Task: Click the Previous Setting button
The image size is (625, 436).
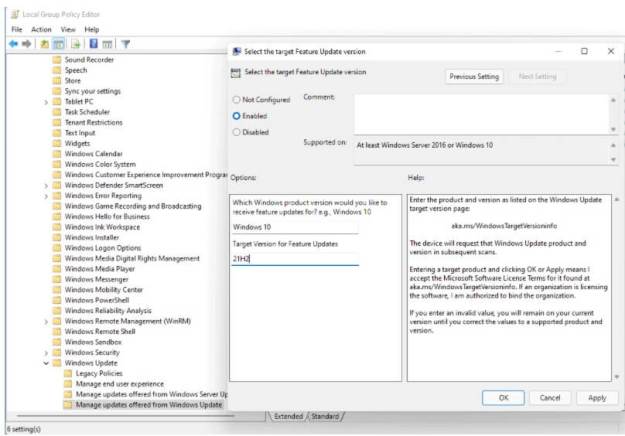Action: tap(474, 77)
